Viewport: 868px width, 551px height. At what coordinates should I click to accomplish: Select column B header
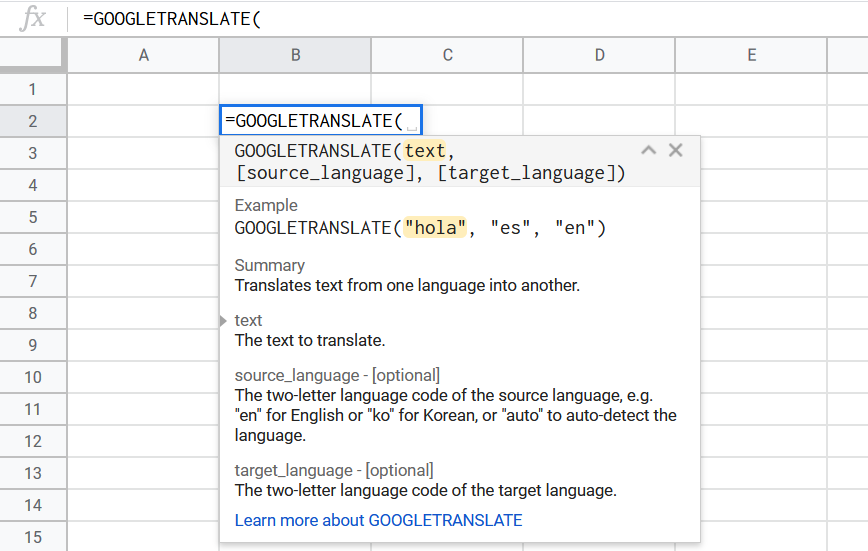(x=295, y=55)
